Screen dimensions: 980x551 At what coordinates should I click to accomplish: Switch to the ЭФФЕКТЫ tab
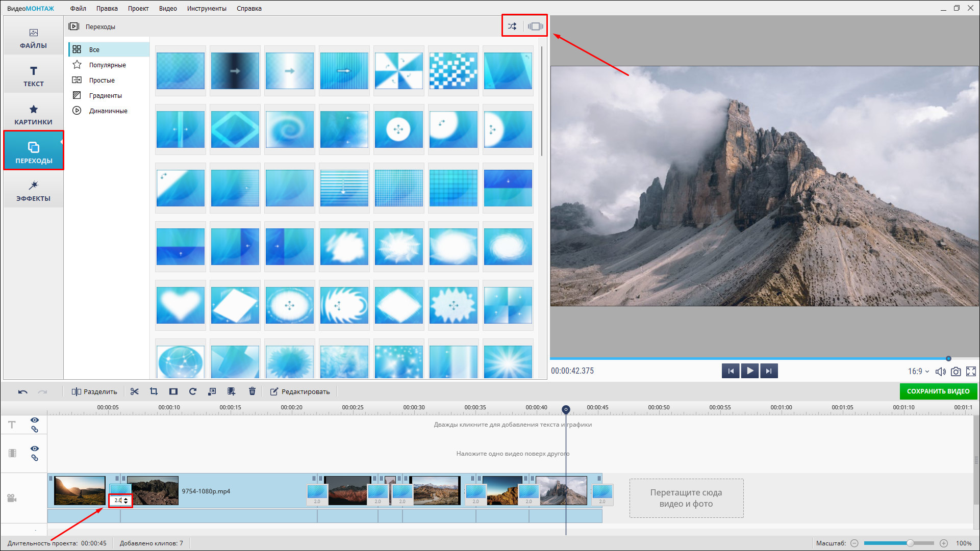(x=33, y=191)
